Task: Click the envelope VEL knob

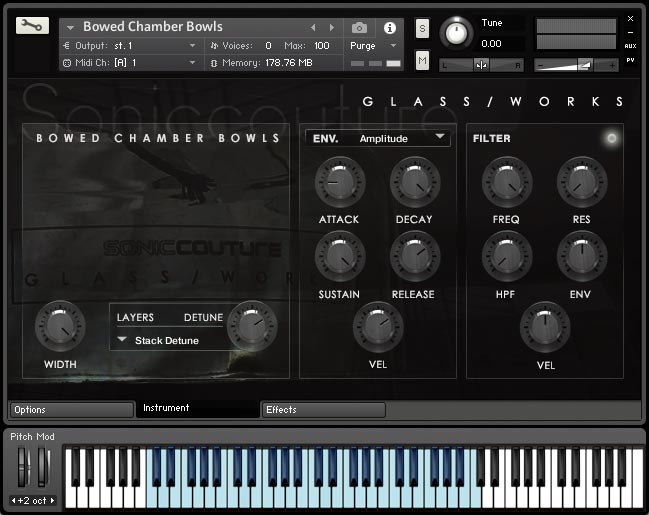Action: coord(377,327)
